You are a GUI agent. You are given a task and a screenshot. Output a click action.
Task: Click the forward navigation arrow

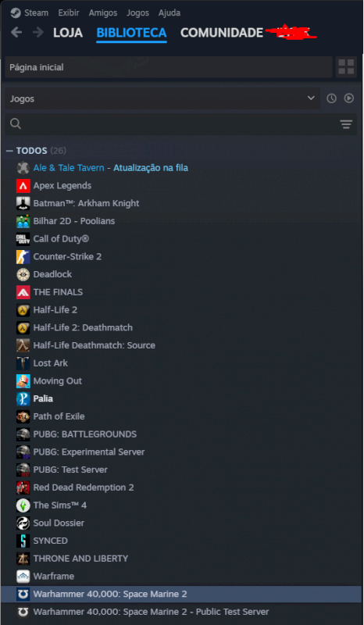37,32
